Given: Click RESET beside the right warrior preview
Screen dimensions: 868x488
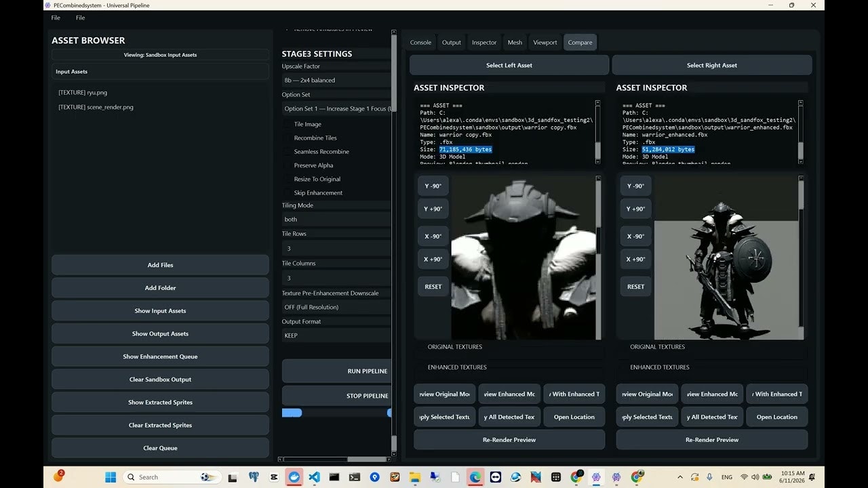Looking at the screenshot, I should click(635, 287).
